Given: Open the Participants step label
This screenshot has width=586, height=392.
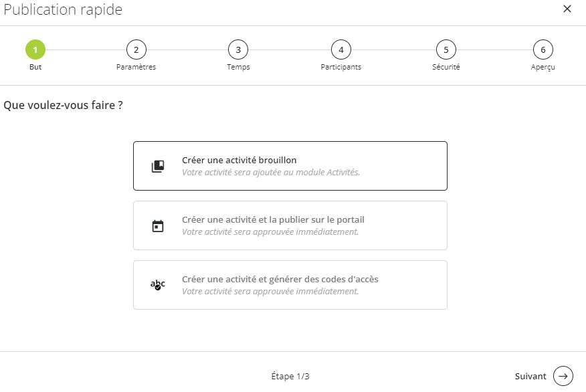Looking at the screenshot, I should click(341, 68).
